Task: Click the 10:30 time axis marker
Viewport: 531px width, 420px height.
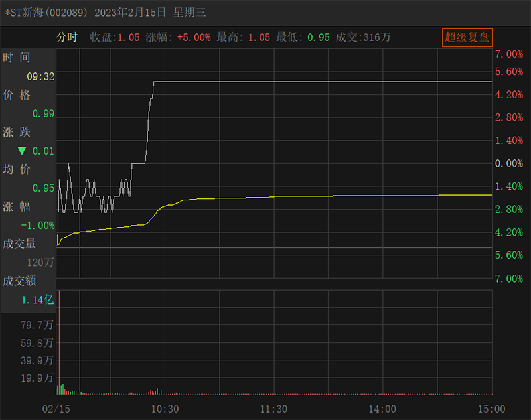Action: (x=165, y=409)
